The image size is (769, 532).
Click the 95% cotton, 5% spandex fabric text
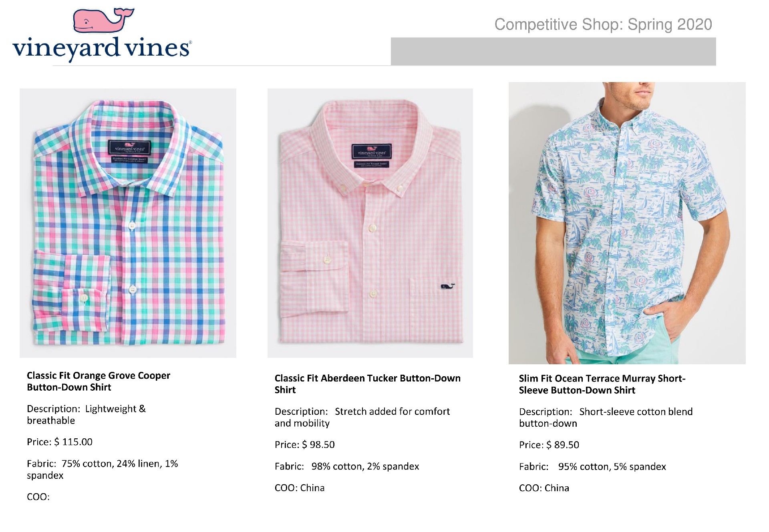(x=612, y=467)
